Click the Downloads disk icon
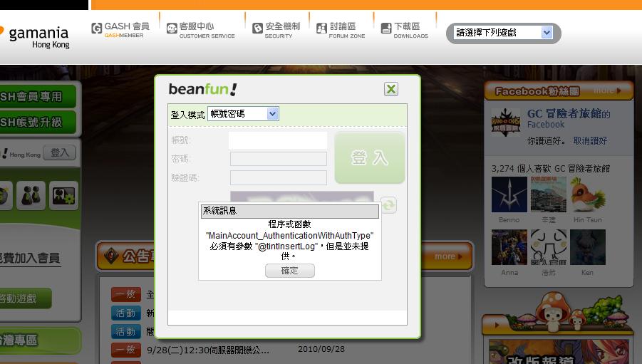This screenshot has height=364, width=642. click(x=386, y=28)
